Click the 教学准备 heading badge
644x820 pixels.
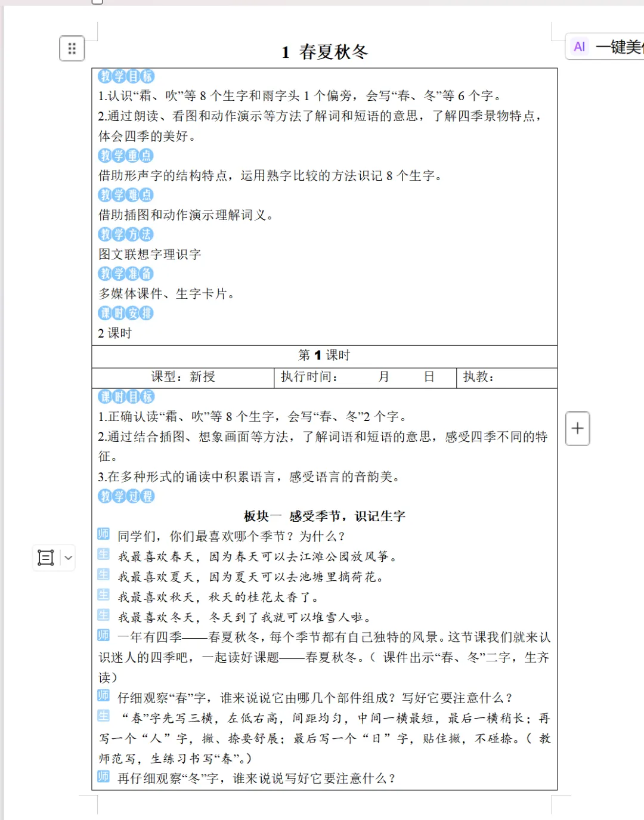pos(126,274)
